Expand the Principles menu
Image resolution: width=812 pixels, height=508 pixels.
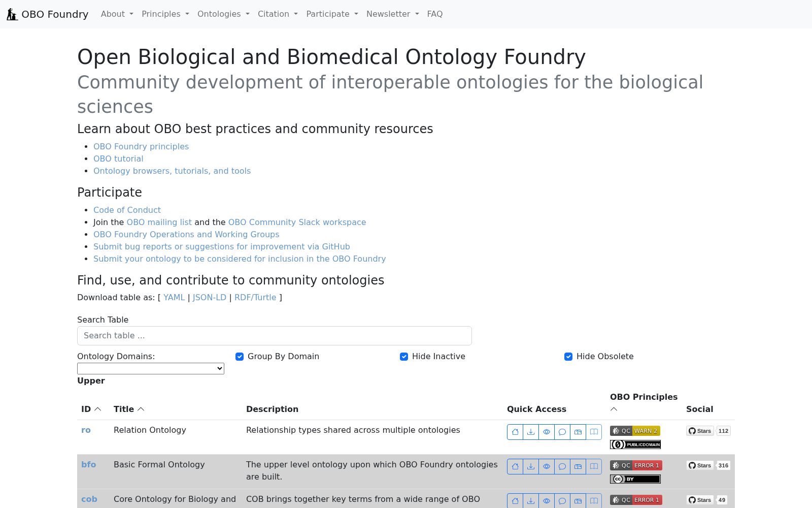(x=165, y=14)
